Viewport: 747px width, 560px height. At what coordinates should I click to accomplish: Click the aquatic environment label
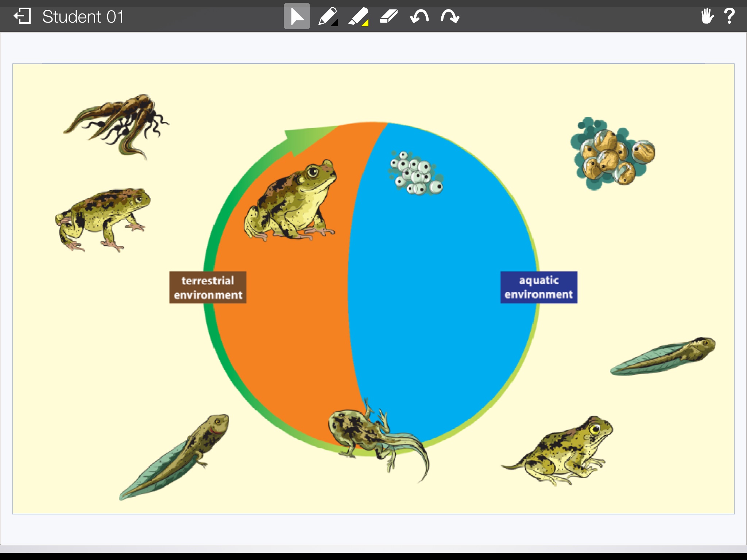(539, 287)
